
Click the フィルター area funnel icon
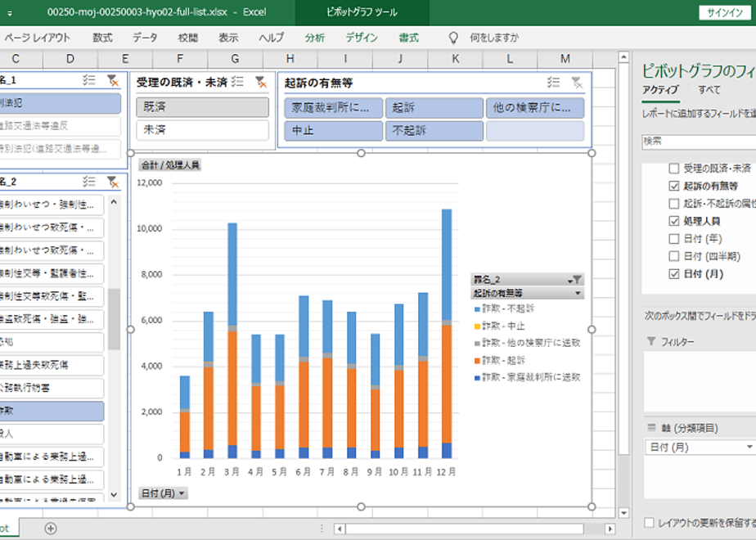(x=651, y=341)
